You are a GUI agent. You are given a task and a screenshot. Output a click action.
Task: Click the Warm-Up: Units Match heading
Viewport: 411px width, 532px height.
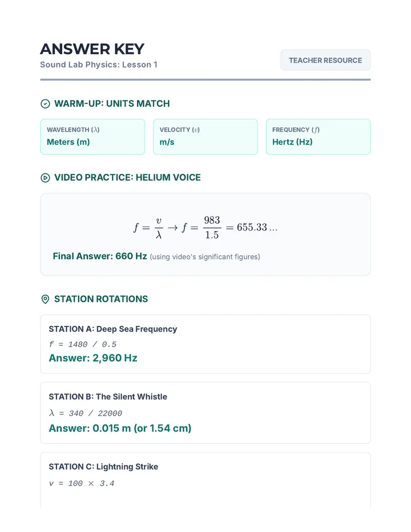[x=112, y=104]
